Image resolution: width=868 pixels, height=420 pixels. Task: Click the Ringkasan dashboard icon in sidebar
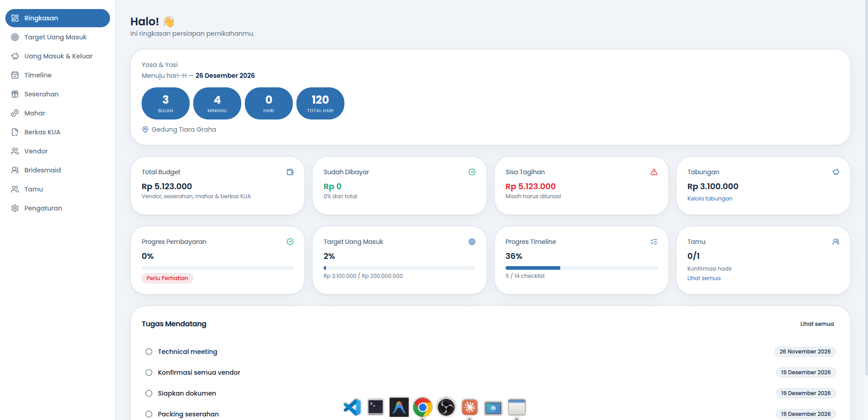tap(15, 18)
